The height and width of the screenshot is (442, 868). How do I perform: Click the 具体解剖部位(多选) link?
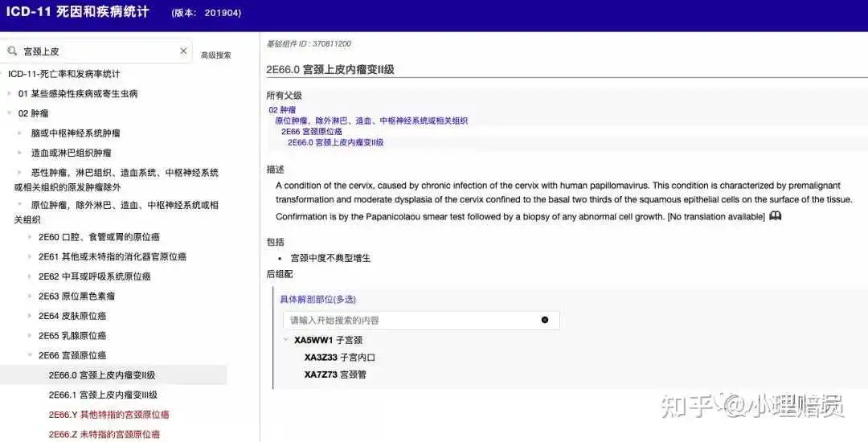317,299
